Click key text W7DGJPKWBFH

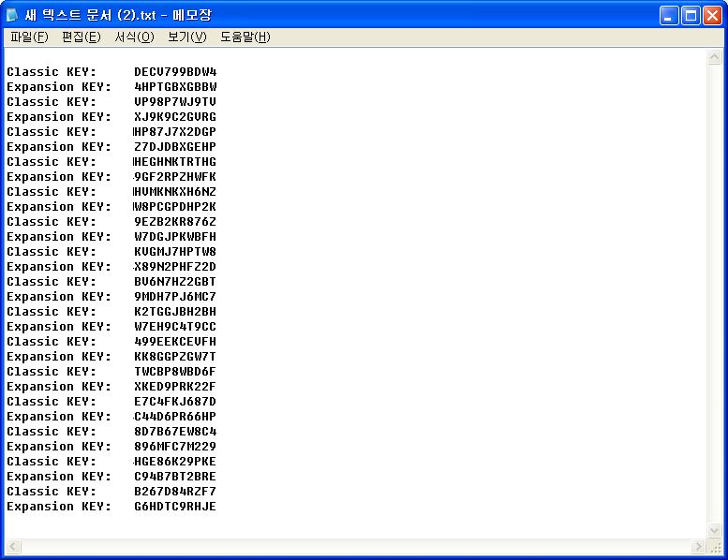pyautogui.click(x=175, y=237)
